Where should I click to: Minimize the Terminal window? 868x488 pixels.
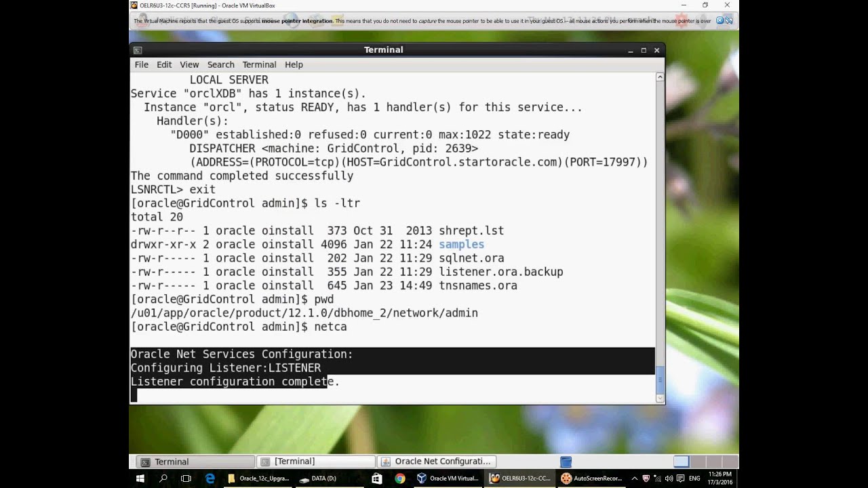click(x=631, y=50)
